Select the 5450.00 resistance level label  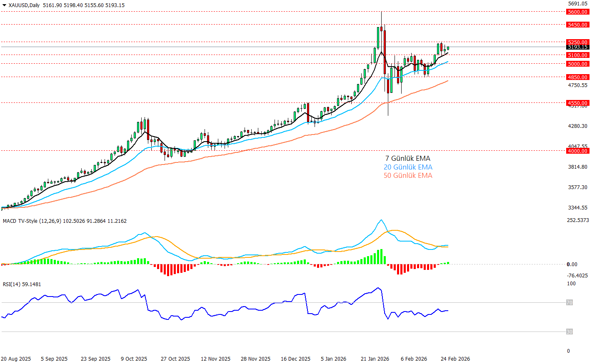[x=577, y=25]
